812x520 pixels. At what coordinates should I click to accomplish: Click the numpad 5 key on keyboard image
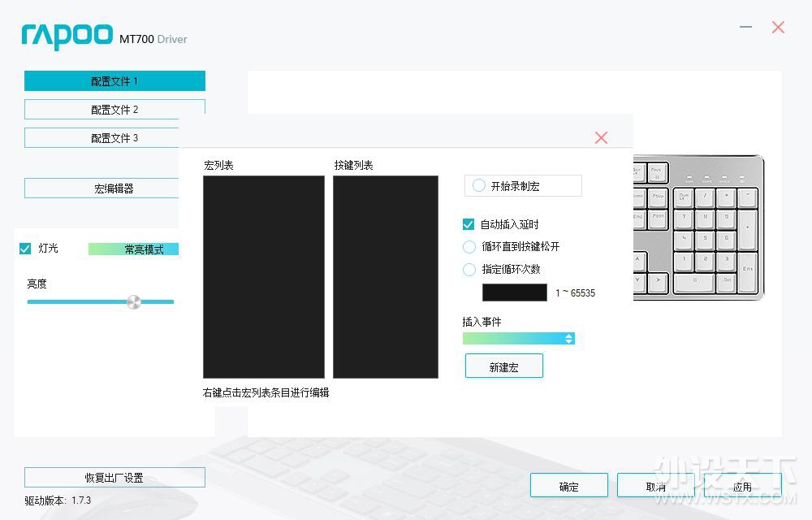pyautogui.click(x=705, y=240)
